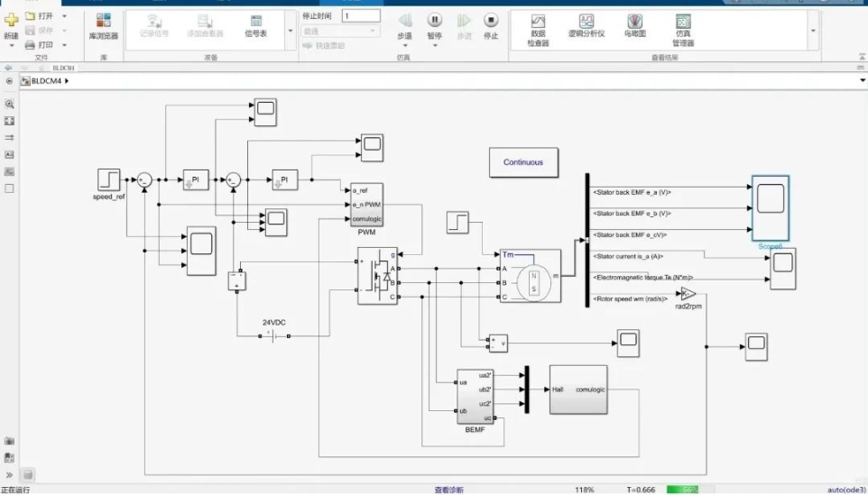This screenshot has height=495, width=868.
Task: Open the 库浏览器 library browser
Action: (x=104, y=26)
